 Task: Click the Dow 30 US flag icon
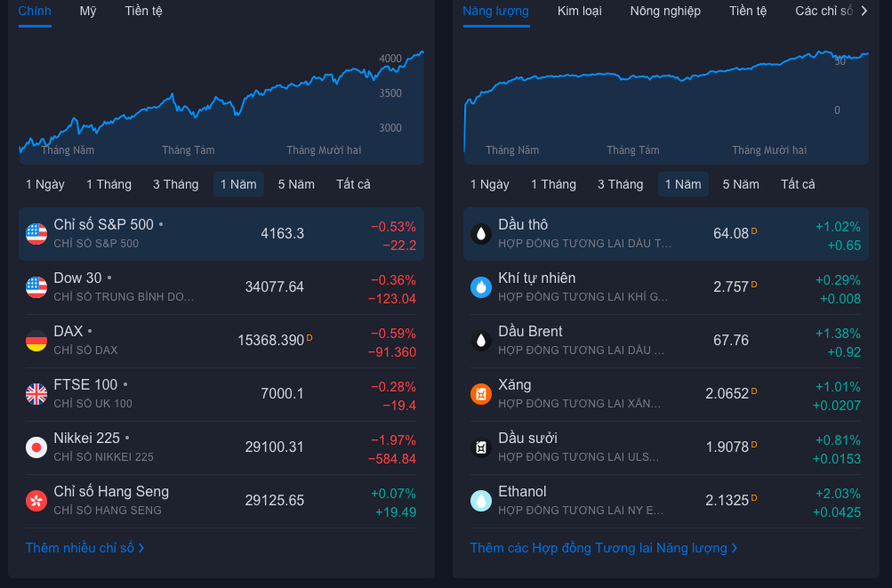coord(36,287)
